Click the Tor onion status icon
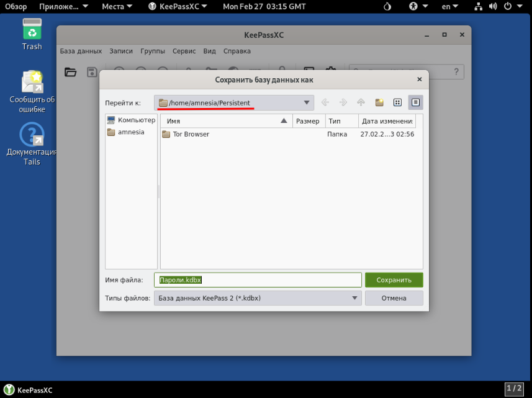532x398 pixels. pyautogui.click(x=387, y=6)
